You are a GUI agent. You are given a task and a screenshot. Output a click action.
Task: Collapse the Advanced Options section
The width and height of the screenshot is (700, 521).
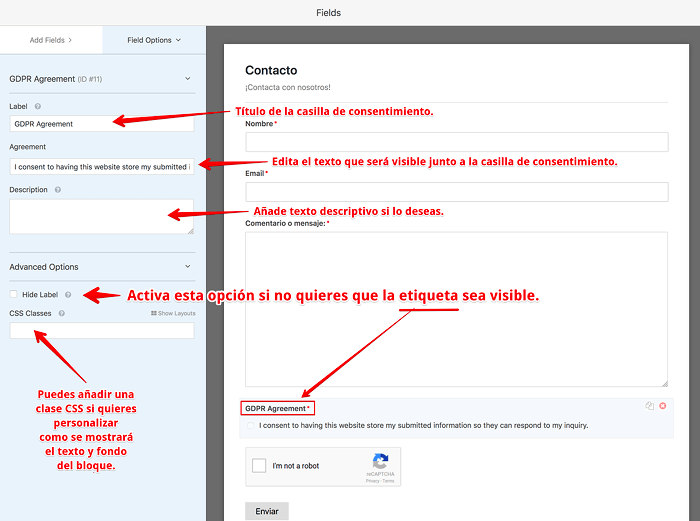pos(187,267)
